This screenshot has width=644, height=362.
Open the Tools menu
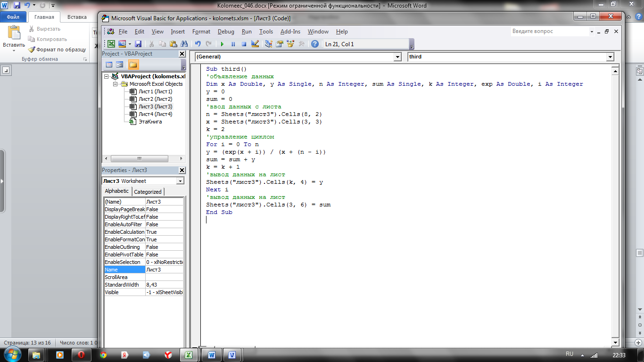point(266,32)
